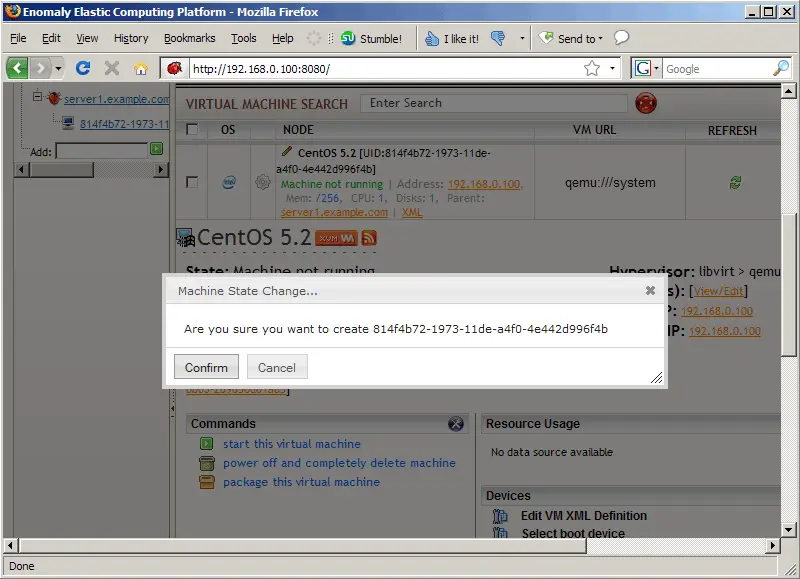Open the Google search engine selector

coord(646,68)
